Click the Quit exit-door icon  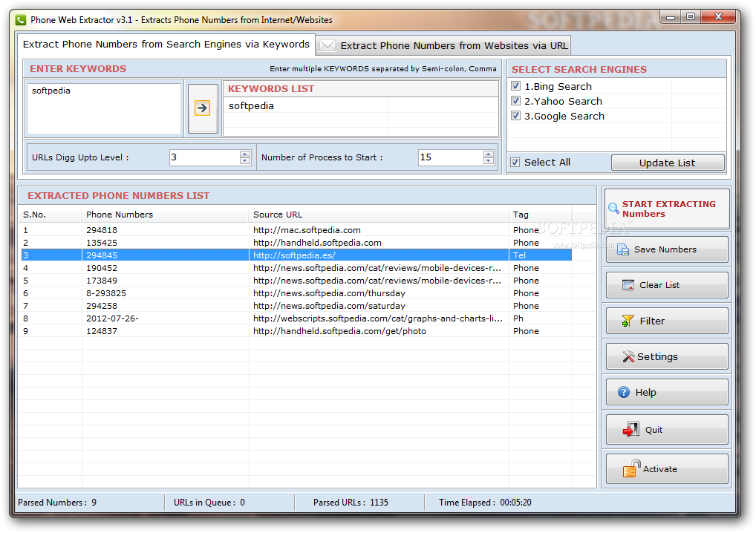[x=630, y=429]
